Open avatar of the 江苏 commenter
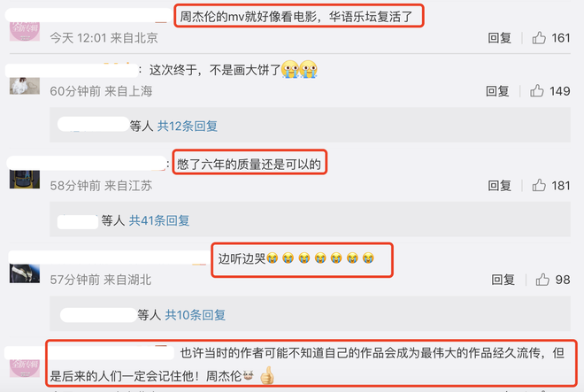 click(x=25, y=180)
